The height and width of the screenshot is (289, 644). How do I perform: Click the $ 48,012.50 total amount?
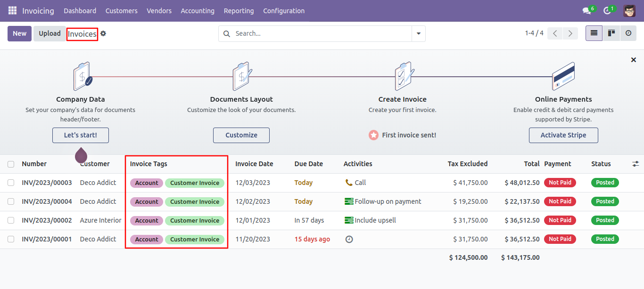pyautogui.click(x=522, y=183)
